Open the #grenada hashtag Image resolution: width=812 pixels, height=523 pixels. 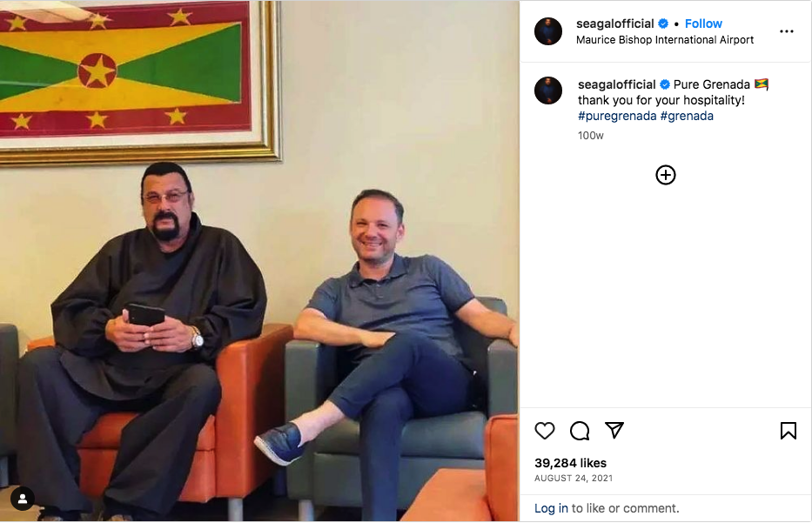[687, 116]
